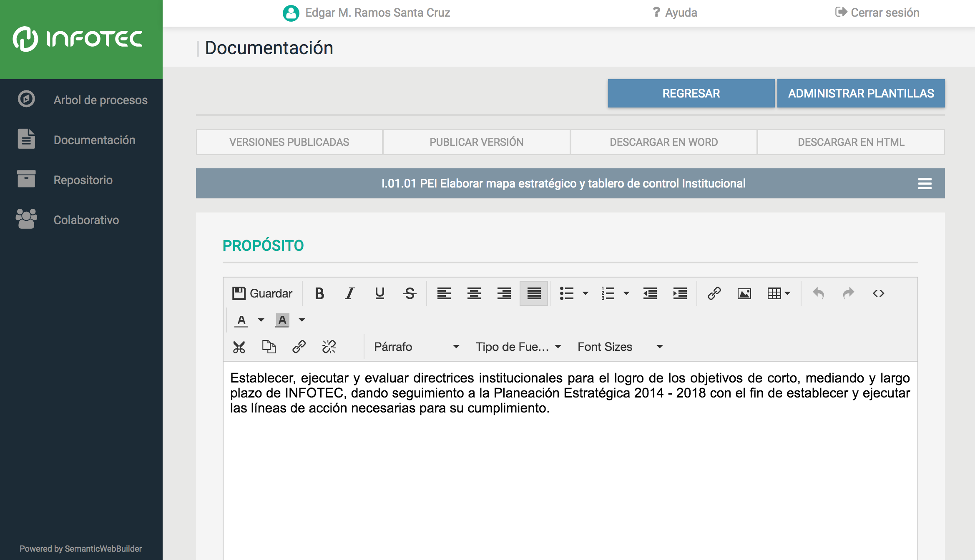
Task: Align text right
Action: pyautogui.click(x=504, y=293)
